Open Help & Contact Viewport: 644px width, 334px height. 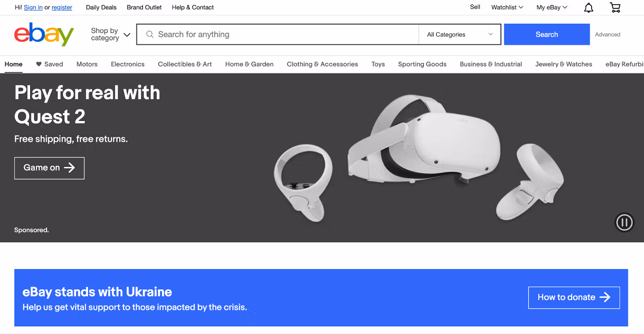pyautogui.click(x=193, y=7)
